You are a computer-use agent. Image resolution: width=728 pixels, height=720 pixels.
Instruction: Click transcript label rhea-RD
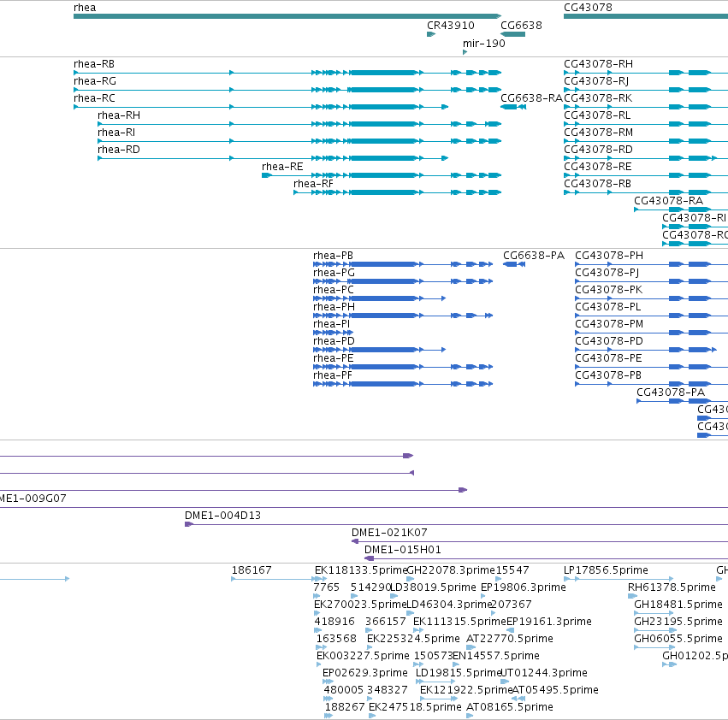point(118,150)
